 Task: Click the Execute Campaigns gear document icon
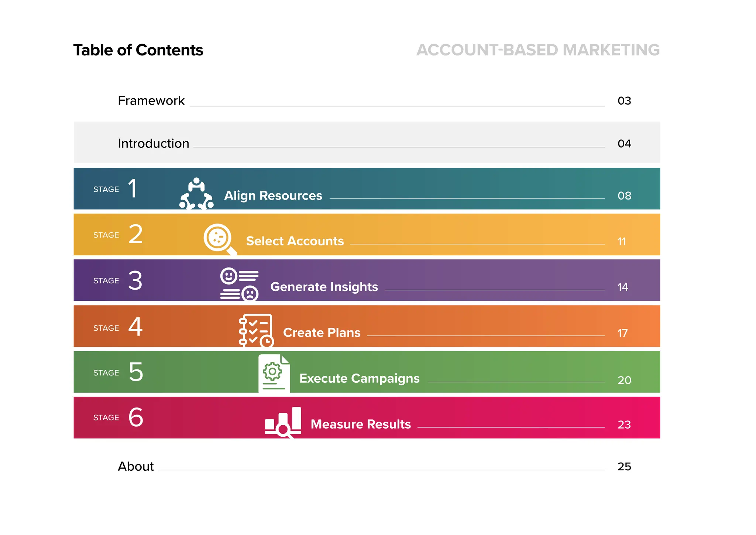tap(274, 373)
